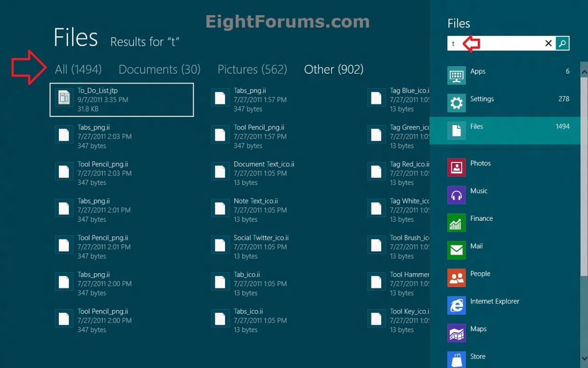Select the Internet Explorer icon

coord(456,305)
